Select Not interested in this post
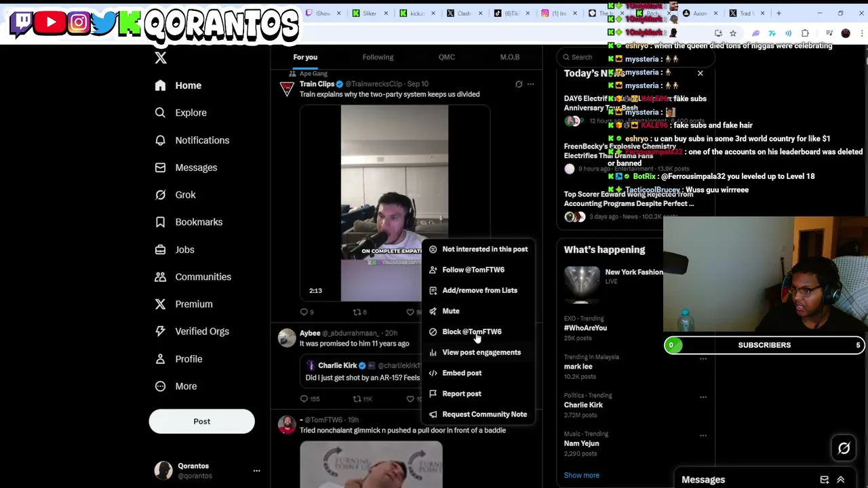This screenshot has height=488, width=868. tap(478, 249)
